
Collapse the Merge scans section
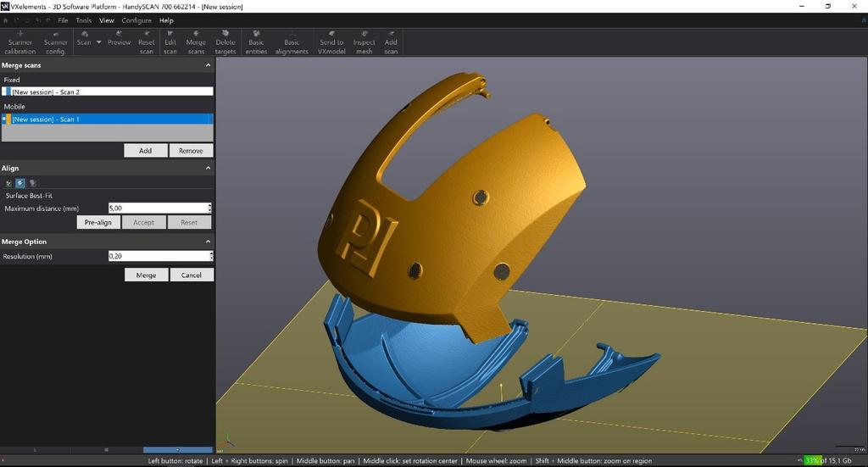tap(209, 65)
